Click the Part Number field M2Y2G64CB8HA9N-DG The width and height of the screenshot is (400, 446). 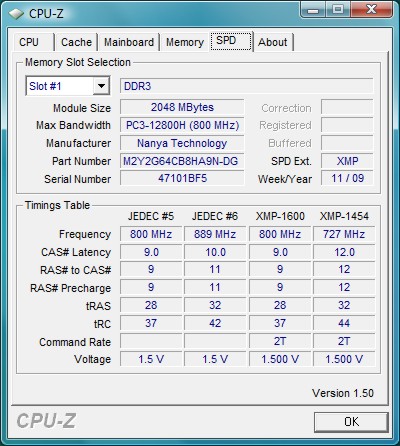click(x=182, y=161)
